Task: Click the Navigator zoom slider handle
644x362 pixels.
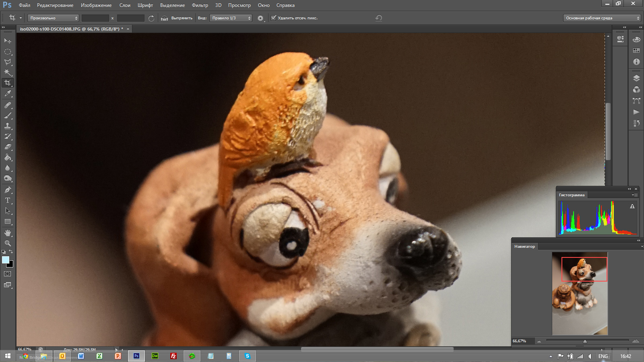Action: point(585,341)
